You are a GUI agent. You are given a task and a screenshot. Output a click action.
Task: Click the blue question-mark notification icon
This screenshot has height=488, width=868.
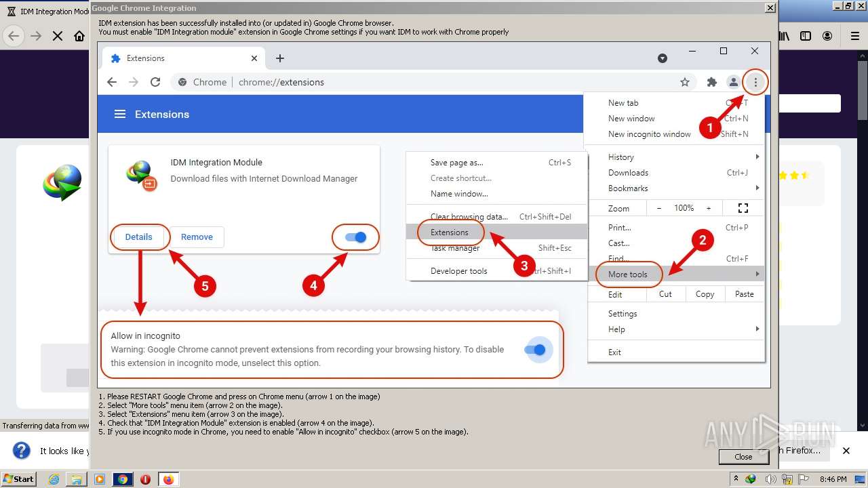[22, 451]
